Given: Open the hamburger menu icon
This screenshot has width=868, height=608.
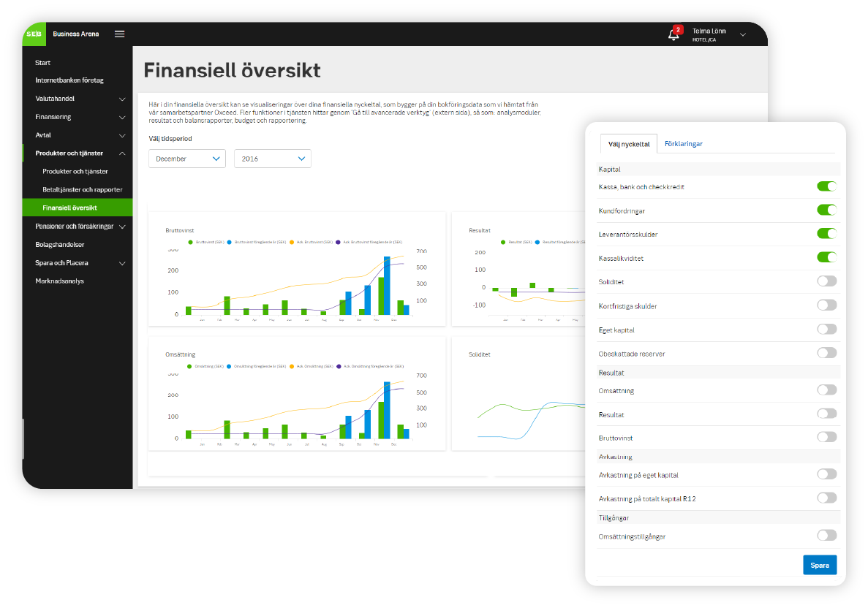Looking at the screenshot, I should pos(119,34).
